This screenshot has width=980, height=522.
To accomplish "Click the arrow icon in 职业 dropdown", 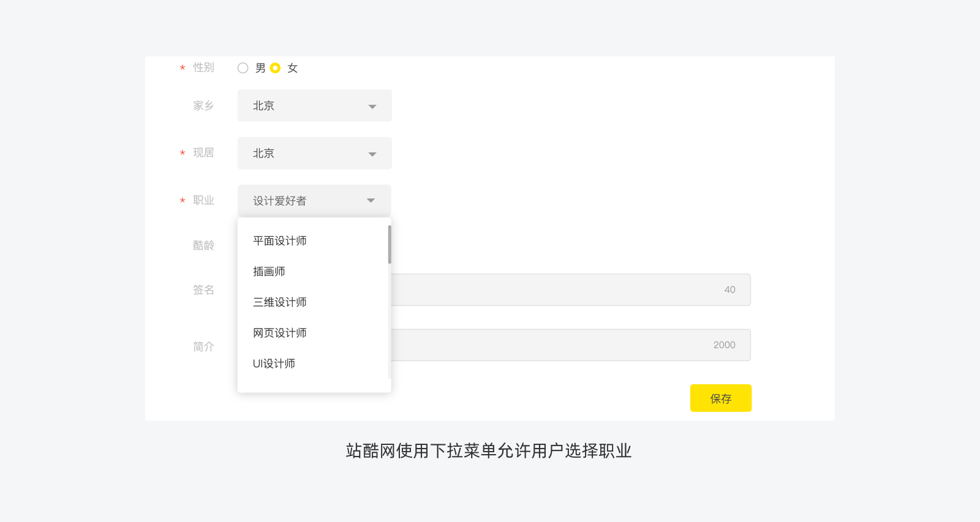I will click(371, 201).
